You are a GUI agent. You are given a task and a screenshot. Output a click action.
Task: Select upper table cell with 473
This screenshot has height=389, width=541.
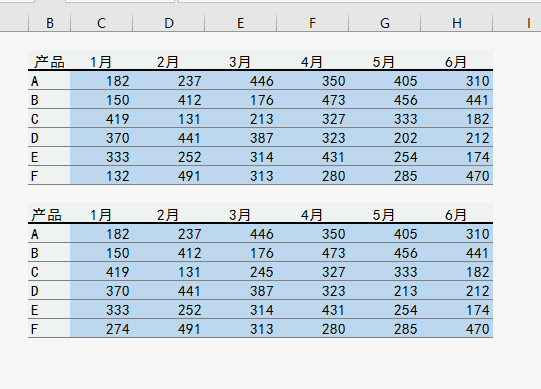(313, 100)
